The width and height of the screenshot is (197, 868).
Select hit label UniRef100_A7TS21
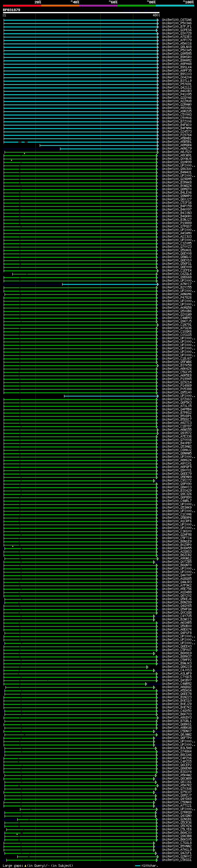pos(177,805)
